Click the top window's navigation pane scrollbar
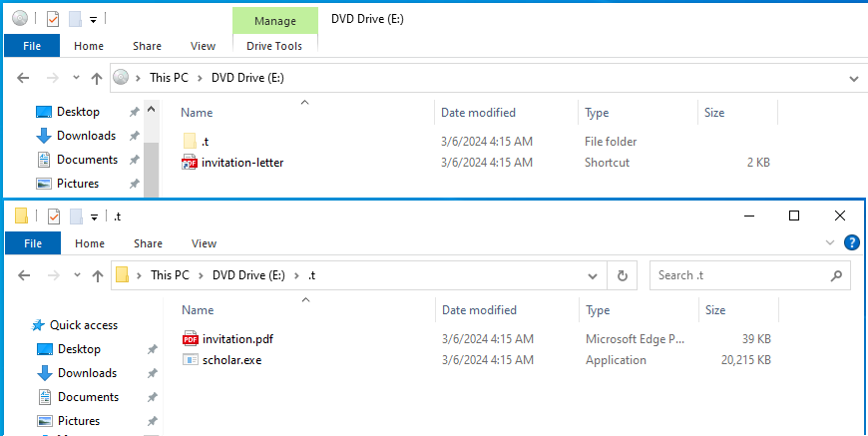868x436 pixels. (x=151, y=160)
